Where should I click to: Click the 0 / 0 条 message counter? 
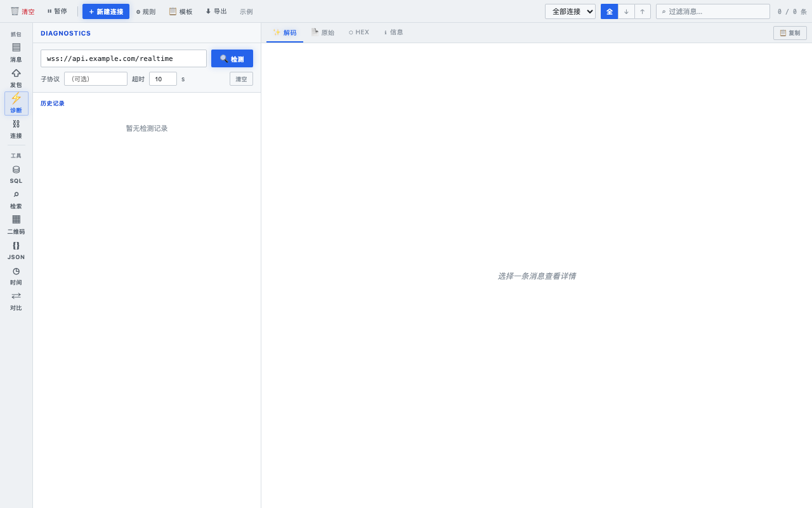click(792, 11)
